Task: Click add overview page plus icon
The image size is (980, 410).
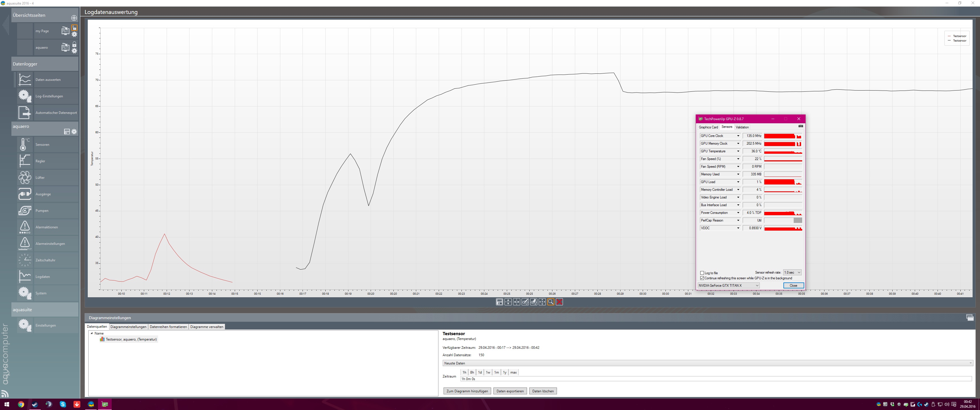Action: pyautogui.click(x=74, y=18)
